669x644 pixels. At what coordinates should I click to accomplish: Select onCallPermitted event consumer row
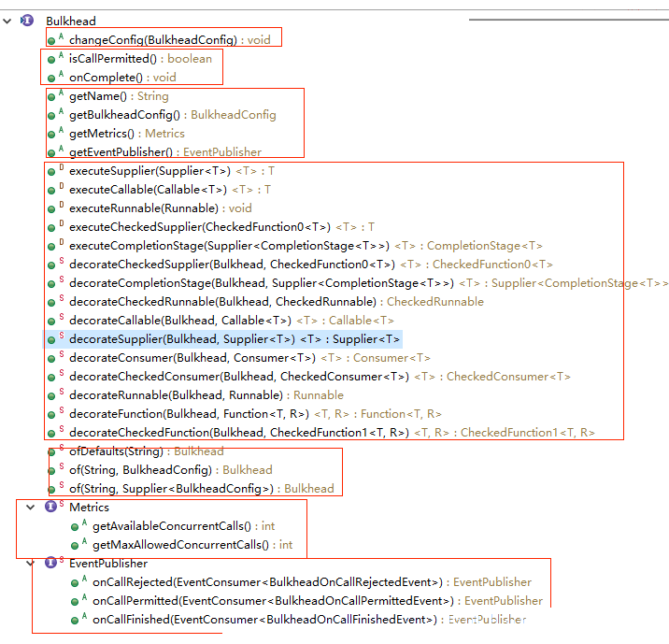point(318,601)
